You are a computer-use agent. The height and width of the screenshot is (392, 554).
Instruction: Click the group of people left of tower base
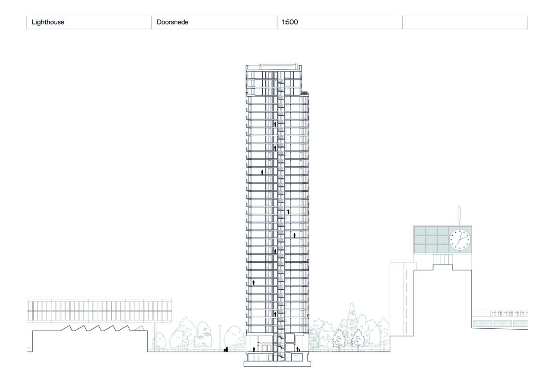(226, 350)
